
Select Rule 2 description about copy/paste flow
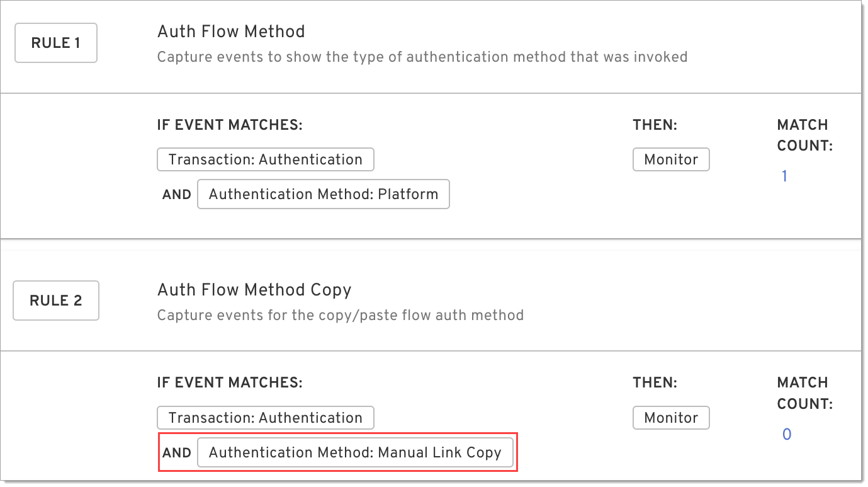point(339,315)
